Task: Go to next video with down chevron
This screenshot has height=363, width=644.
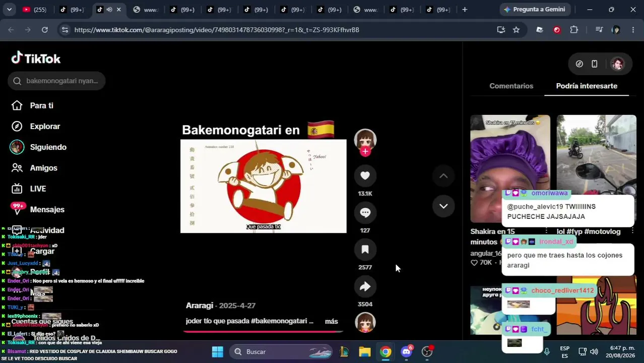Action: [443, 206]
